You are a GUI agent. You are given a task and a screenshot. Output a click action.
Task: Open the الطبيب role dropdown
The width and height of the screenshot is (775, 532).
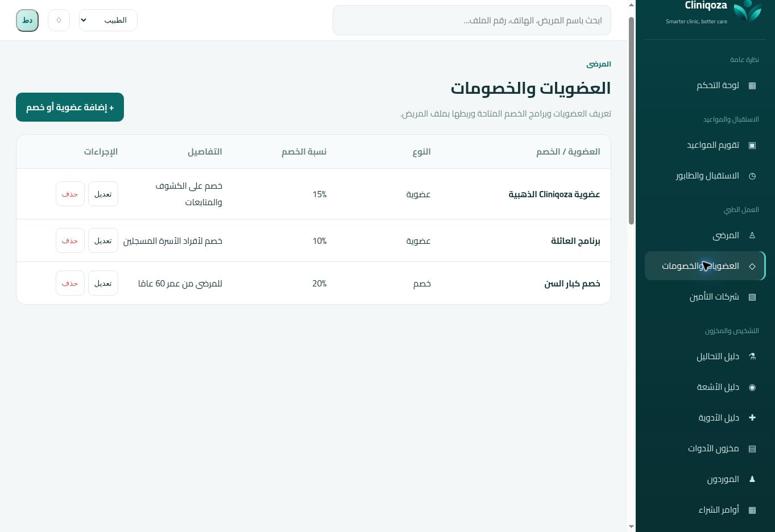click(108, 20)
